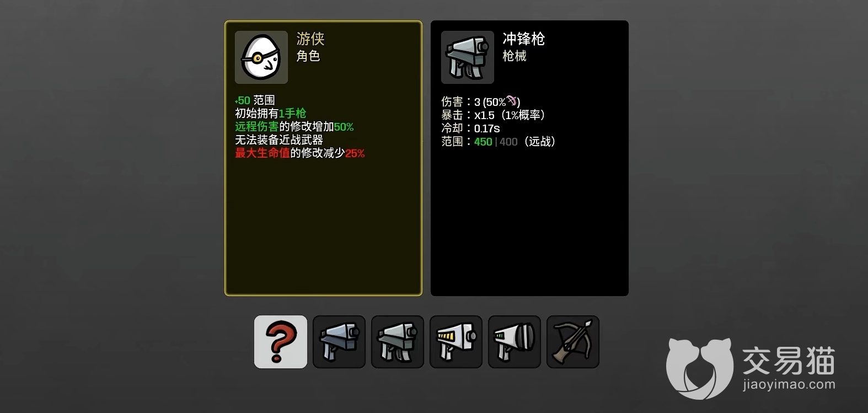The image size is (868, 413).
Task: Click the +50 范围 bonus line
Action: (255, 100)
